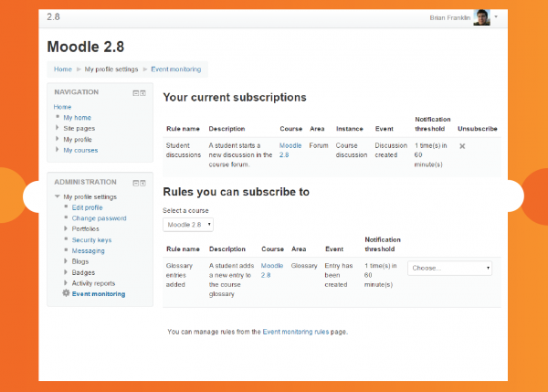
Task: Collapse the My profile settings node
Action: (58, 196)
